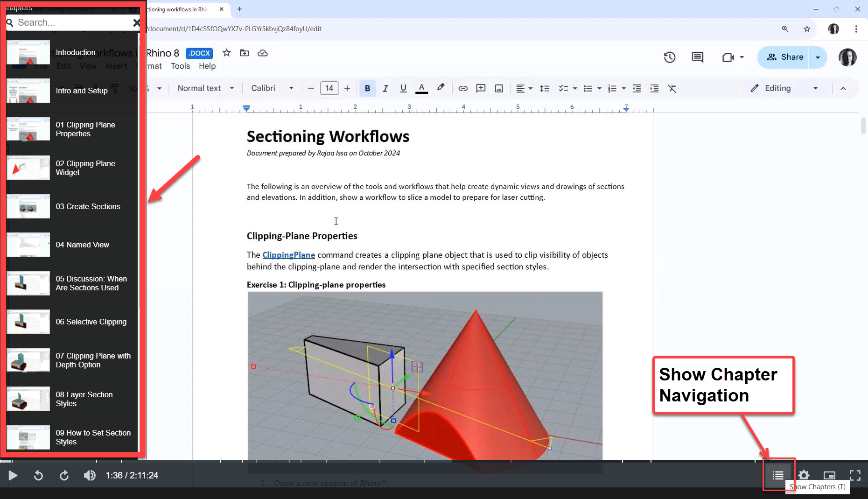Toggle bold formatting

(367, 88)
